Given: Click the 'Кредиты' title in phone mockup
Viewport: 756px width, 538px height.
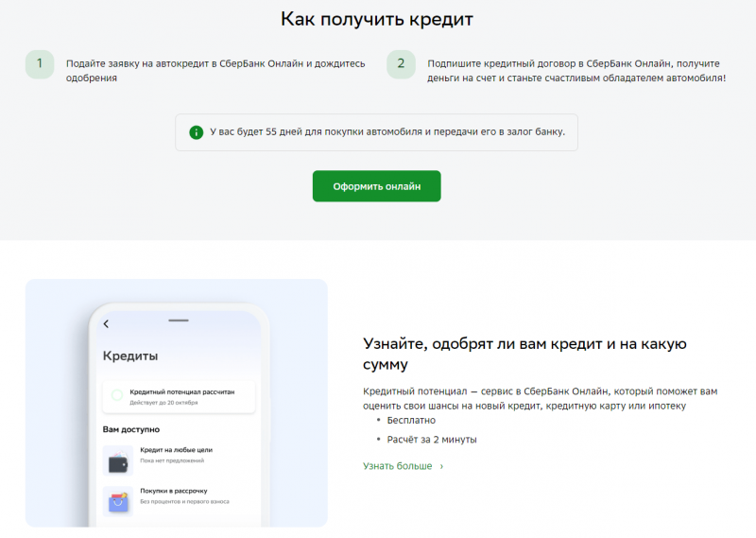Looking at the screenshot, I should [130, 356].
